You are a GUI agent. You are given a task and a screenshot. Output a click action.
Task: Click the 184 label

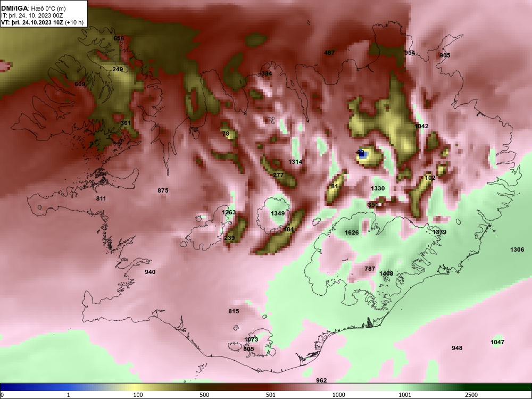click(x=288, y=229)
